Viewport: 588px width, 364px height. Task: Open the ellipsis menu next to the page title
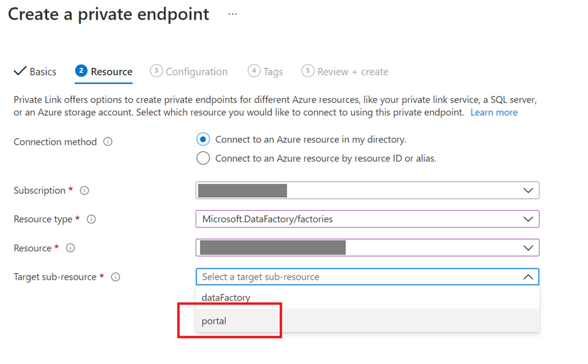click(232, 14)
